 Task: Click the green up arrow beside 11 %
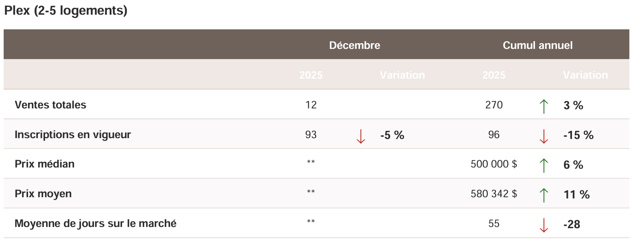tap(544, 195)
